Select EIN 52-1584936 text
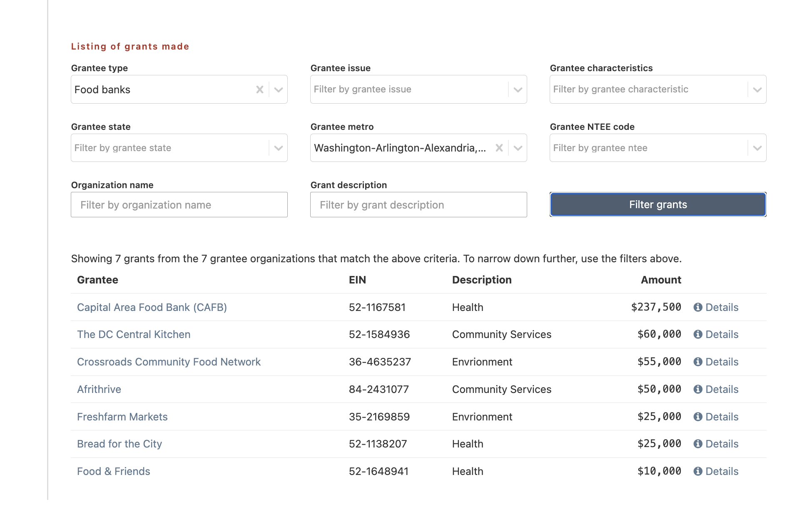Viewport: 812px width, 517px height. [379, 334]
